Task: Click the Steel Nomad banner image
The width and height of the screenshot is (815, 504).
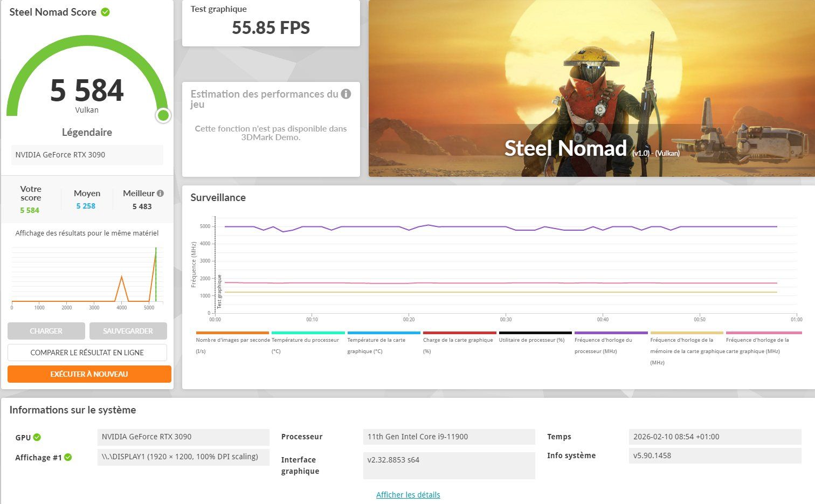Action: pos(592,88)
